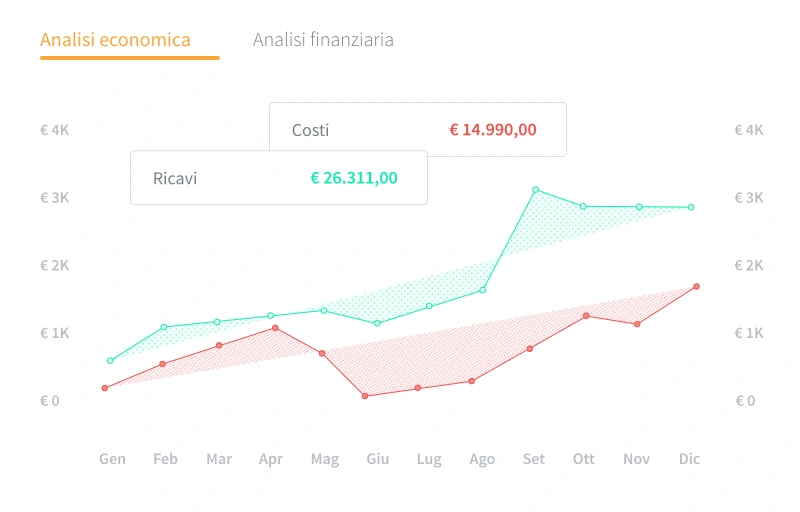Click the Gen month label
The image size is (800, 512).
(112, 459)
